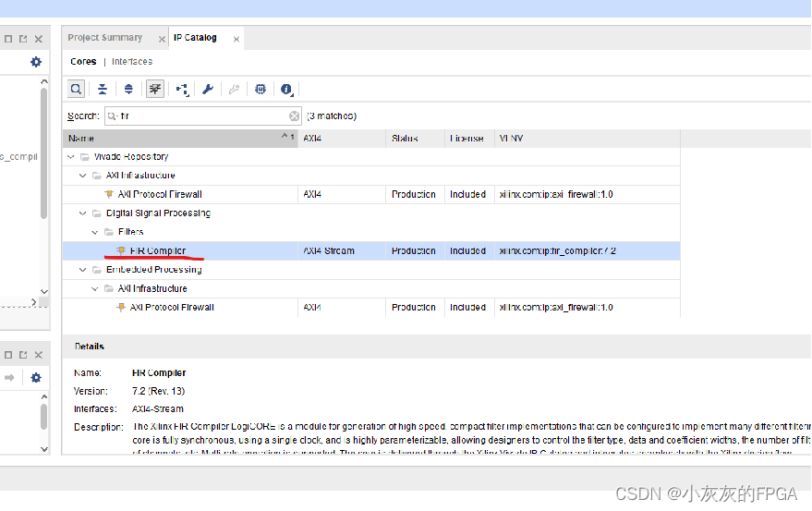Float the upper left panel
This screenshot has height=511, width=812.
coord(23,39)
